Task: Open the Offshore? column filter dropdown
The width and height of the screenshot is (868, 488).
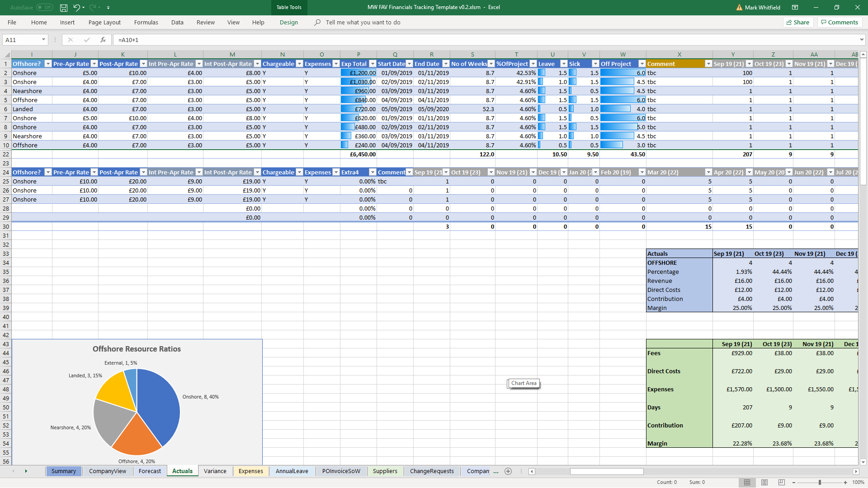Action: [48, 64]
